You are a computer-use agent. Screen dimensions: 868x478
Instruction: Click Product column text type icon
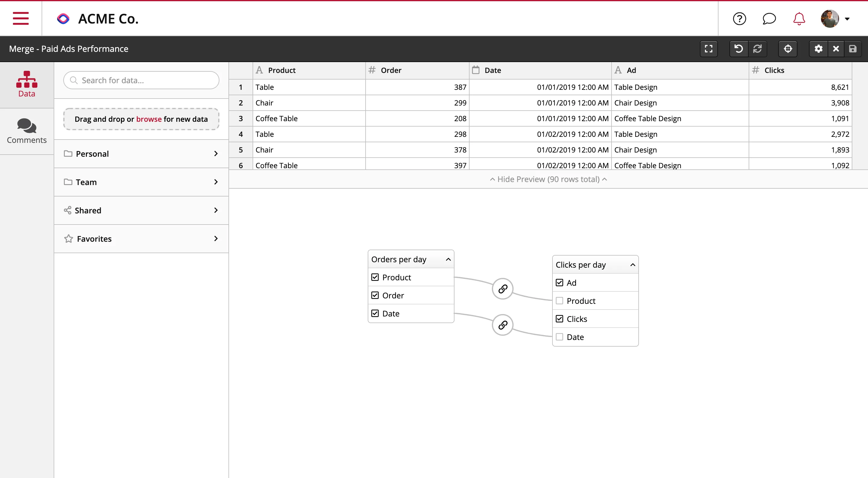(259, 70)
